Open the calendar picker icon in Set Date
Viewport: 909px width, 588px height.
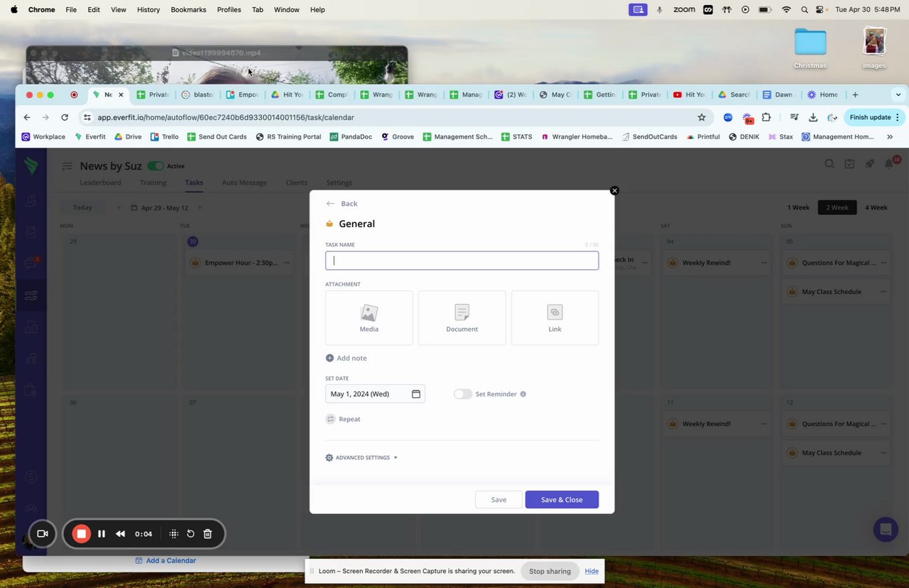coord(416,394)
